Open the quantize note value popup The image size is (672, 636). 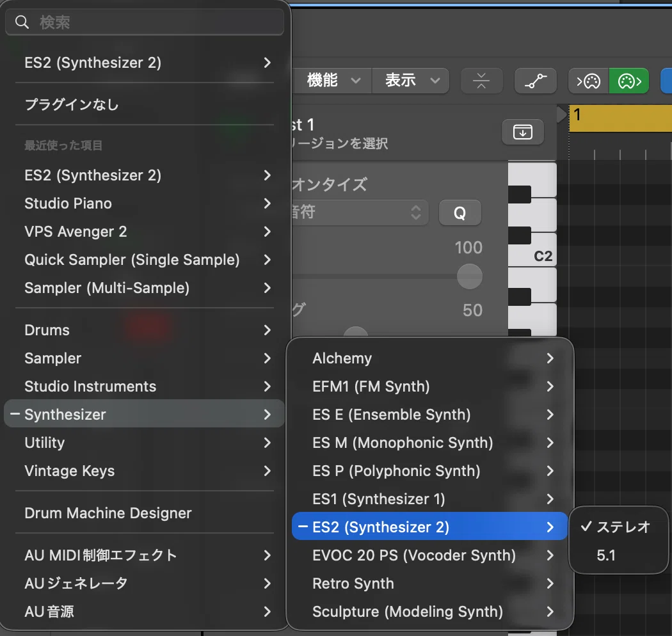coord(360,212)
